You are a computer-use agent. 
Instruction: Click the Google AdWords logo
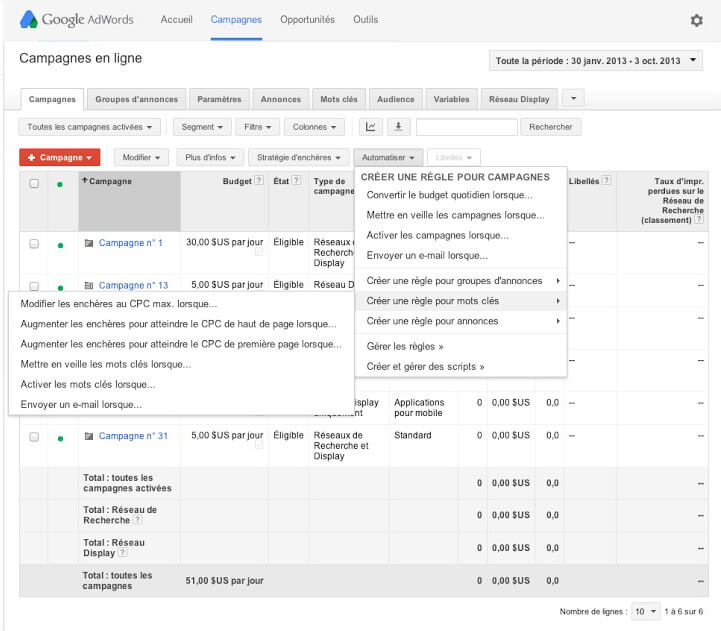(x=77, y=19)
